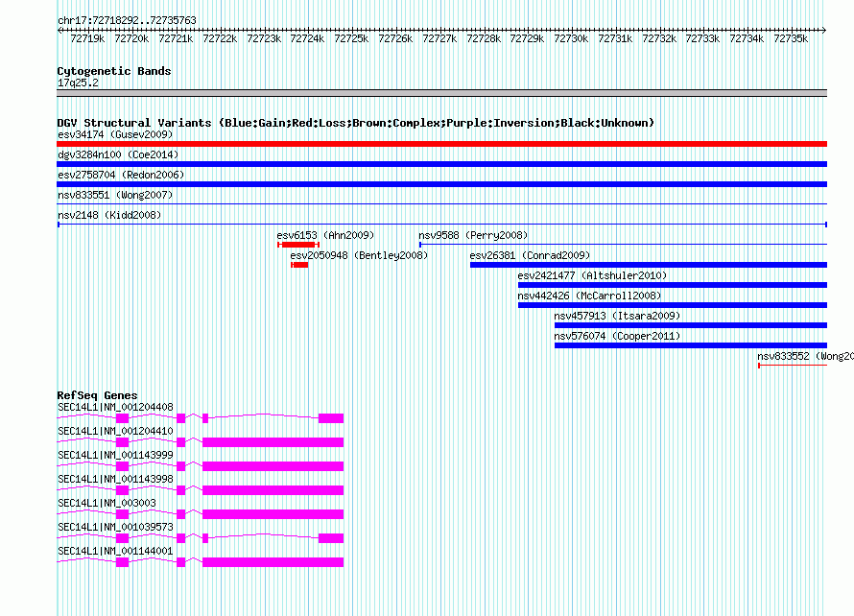Select the nsv457913 (Itsara2009) blue bar
Screen dimensions: 854x616
point(691,325)
